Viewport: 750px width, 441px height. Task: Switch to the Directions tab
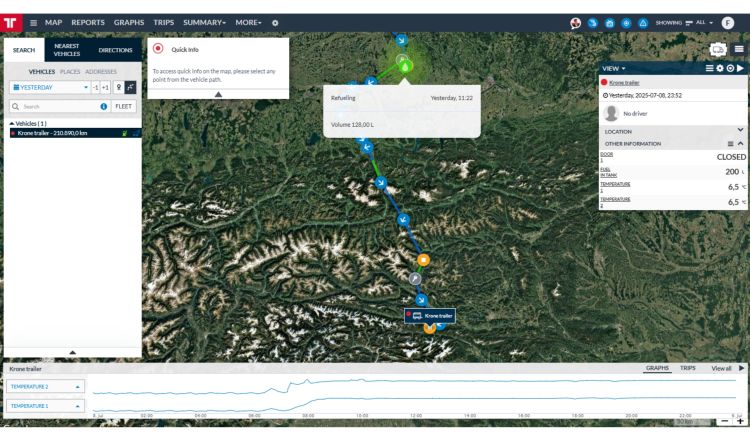click(x=115, y=50)
